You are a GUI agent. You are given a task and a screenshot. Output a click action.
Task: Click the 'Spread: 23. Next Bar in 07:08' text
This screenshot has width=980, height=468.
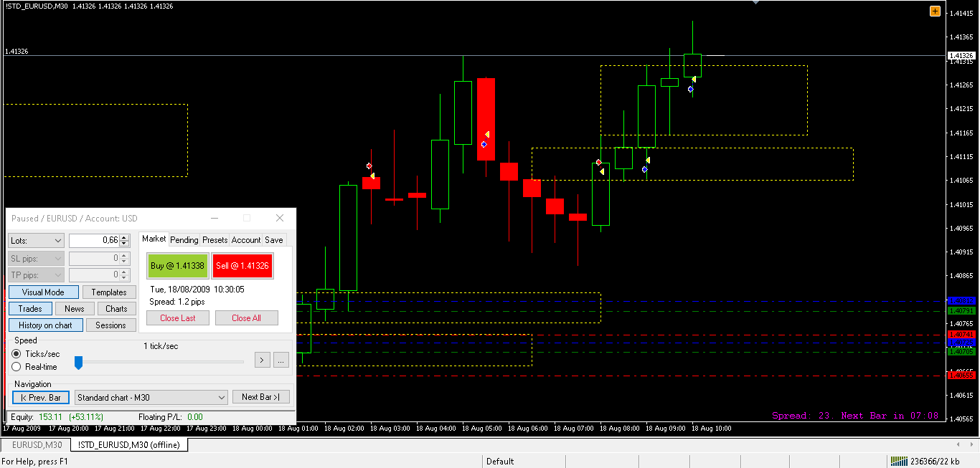tap(855, 416)
